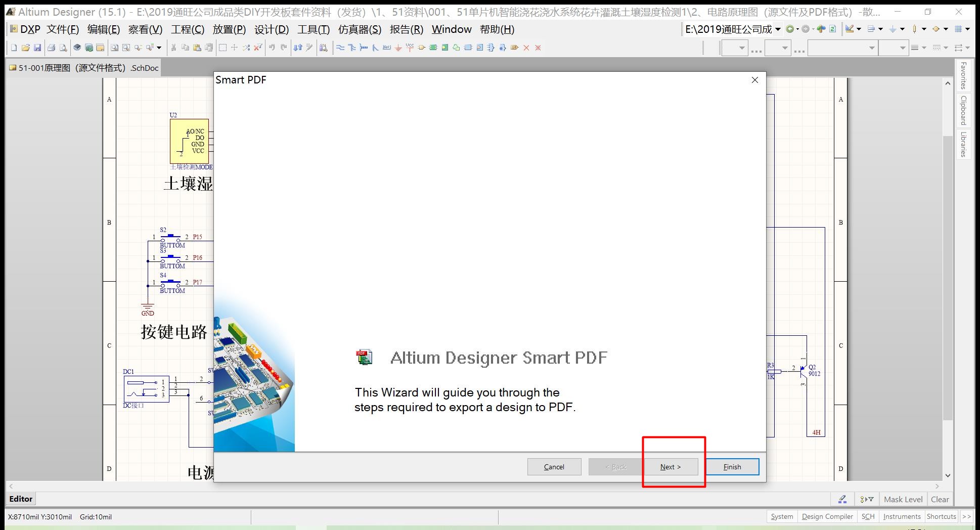The height and width of the screenshot is (530, 980).
Task: Open the Libraries side panel tab
Action: point(963,145)
